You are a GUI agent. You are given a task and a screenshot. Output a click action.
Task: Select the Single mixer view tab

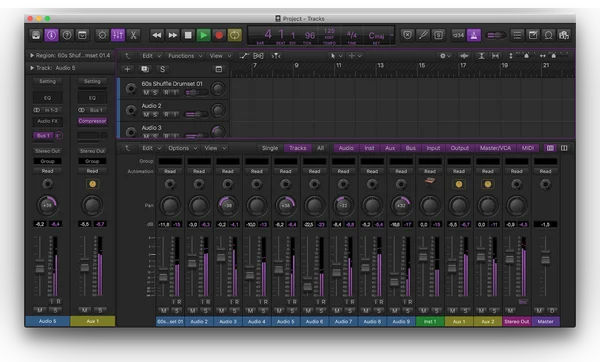270,148
